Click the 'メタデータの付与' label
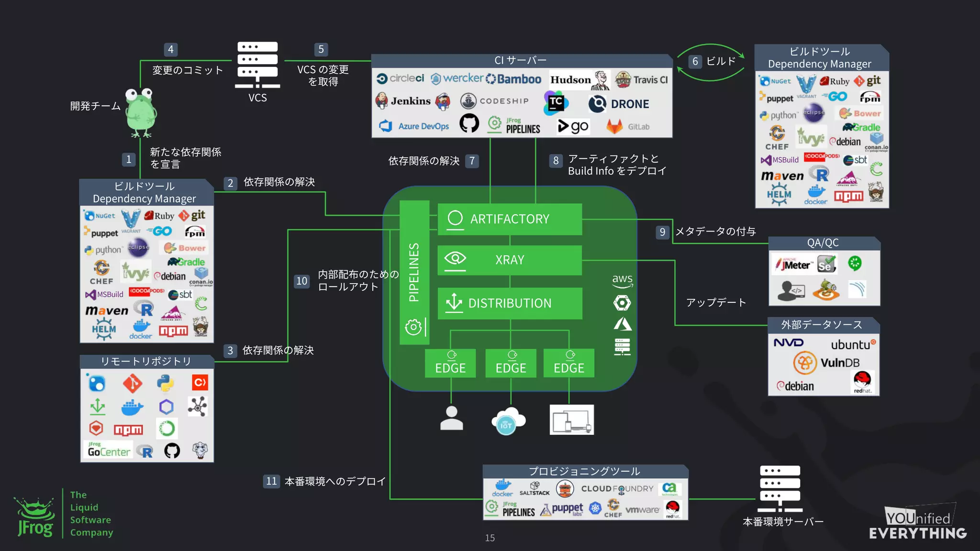Image resolution: width=980 pixels, height=551 pixels. 716,231
